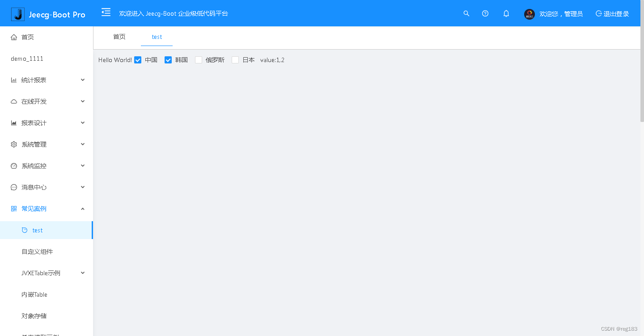Open the help question-mark icon
The image size is (644, 336).
tap(485, 13)
